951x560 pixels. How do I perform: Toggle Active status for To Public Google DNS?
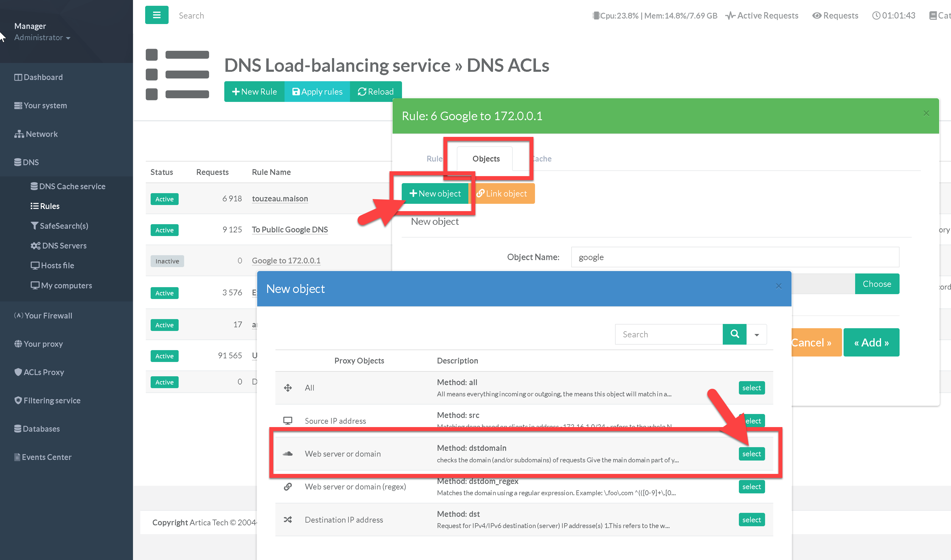point(164,230)
